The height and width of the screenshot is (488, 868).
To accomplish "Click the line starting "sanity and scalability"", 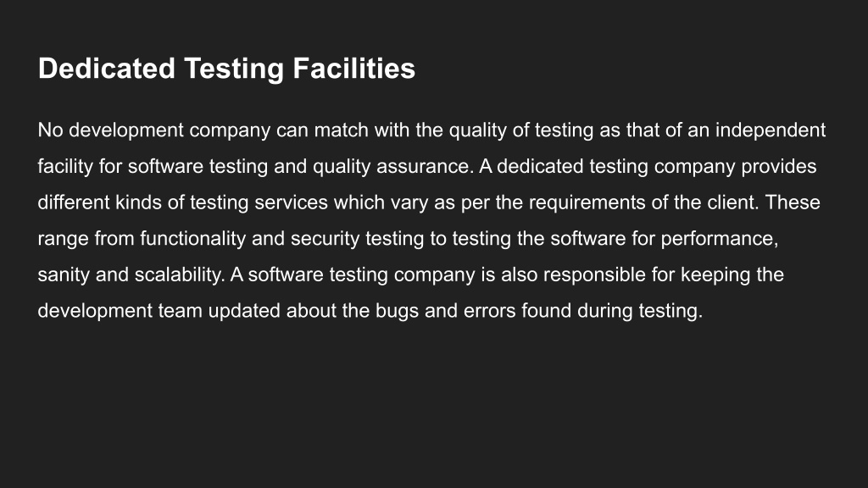I will coord(411,275).
